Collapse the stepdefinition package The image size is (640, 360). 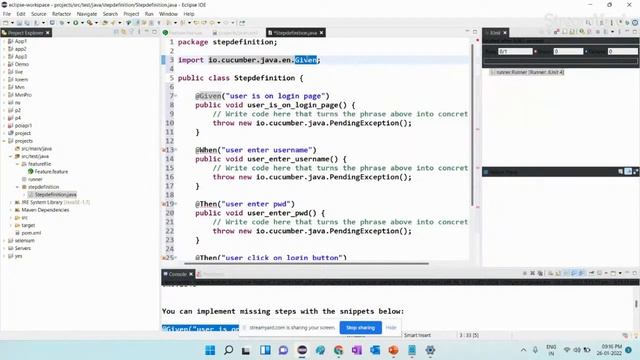pyautogui.click(x=18, y=187)
